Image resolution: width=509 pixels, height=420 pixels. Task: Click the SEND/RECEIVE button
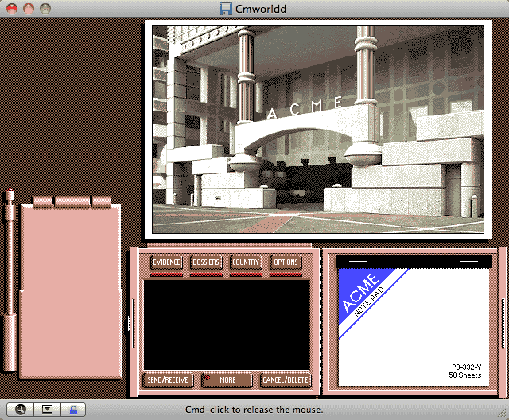[x=168, y=379]
